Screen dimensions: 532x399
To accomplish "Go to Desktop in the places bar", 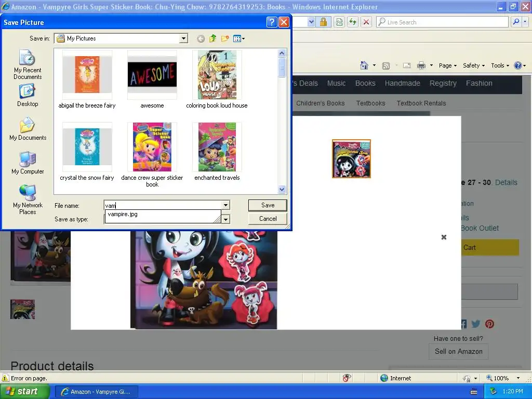I will pos(28,96).
